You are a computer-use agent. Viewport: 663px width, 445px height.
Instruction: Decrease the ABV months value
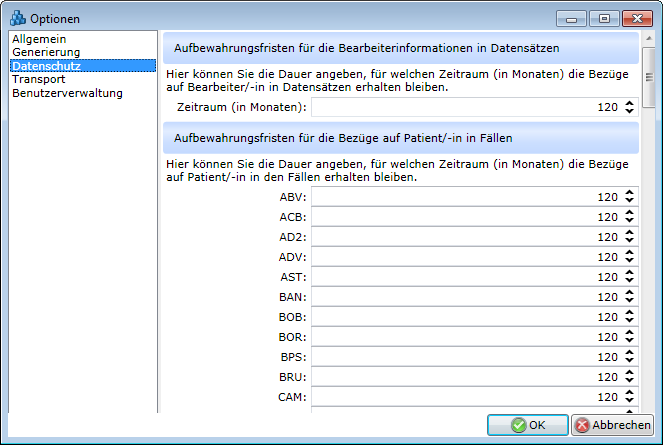(629, 201)
